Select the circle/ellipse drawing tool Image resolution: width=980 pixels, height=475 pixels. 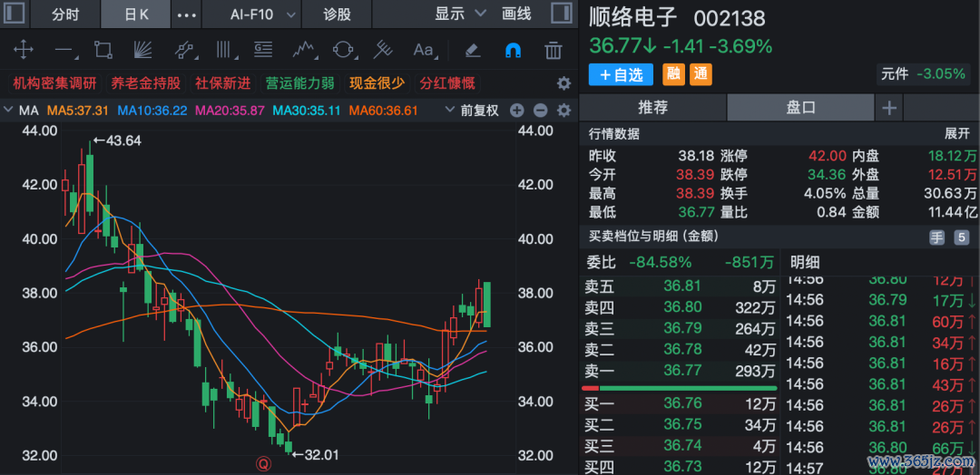pyautogui.click(x=343, y=50)
